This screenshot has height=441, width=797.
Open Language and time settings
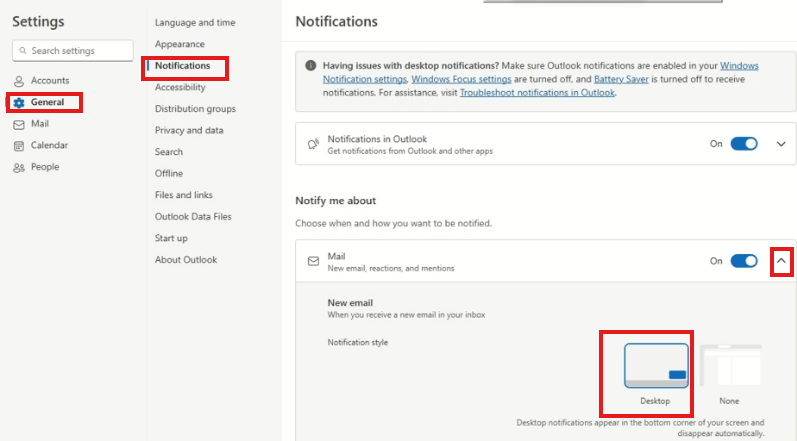point(195,22)
